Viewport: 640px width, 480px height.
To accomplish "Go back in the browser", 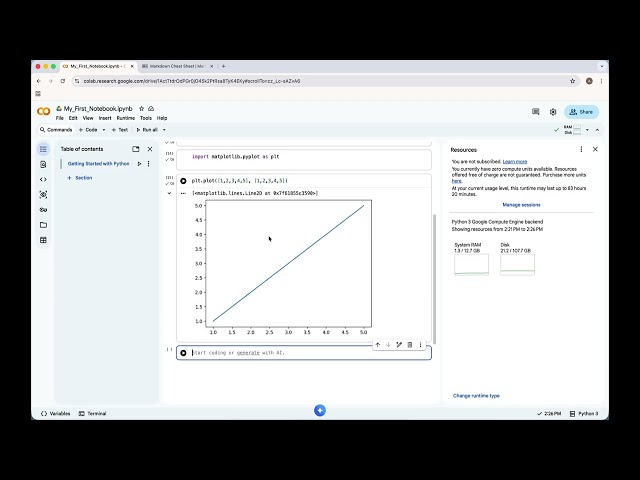I will (x=39, y=81).
